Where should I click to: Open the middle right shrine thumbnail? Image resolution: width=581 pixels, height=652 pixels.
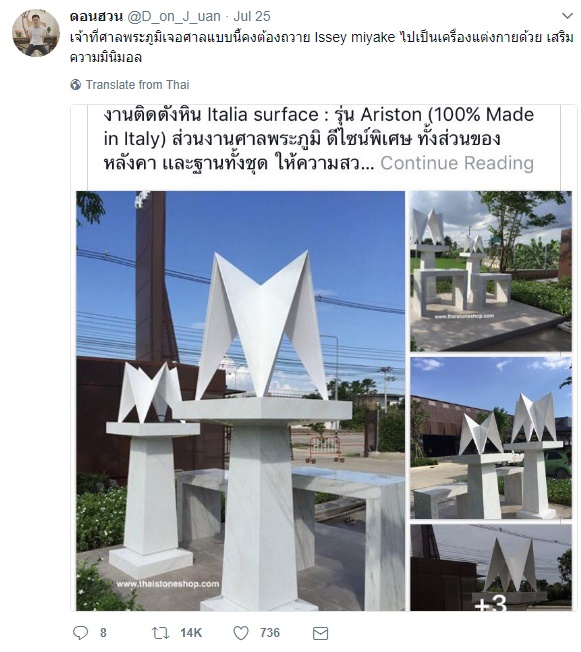click(x=491, y=438)
